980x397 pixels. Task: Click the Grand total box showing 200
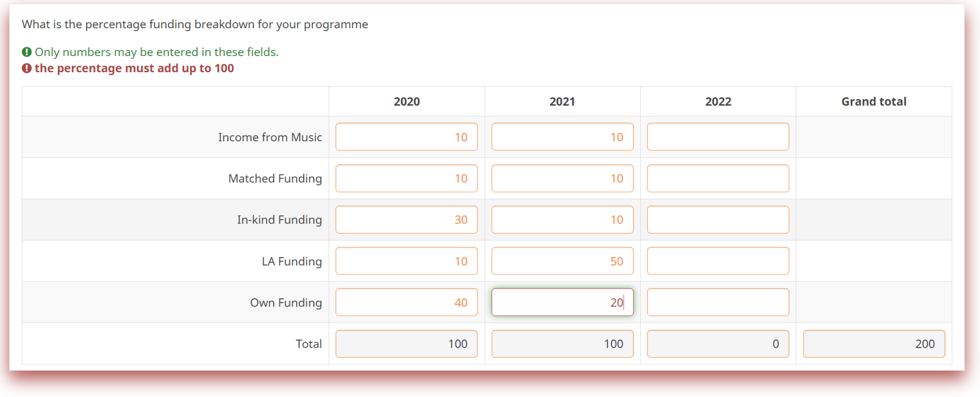coord(874,343)
